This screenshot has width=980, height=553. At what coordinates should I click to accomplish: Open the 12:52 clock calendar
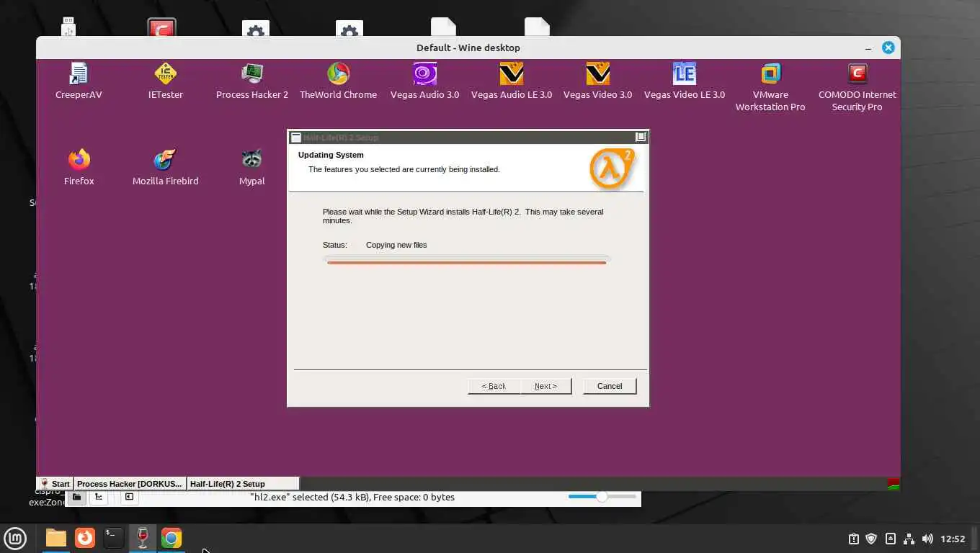[x=953, y=539]
